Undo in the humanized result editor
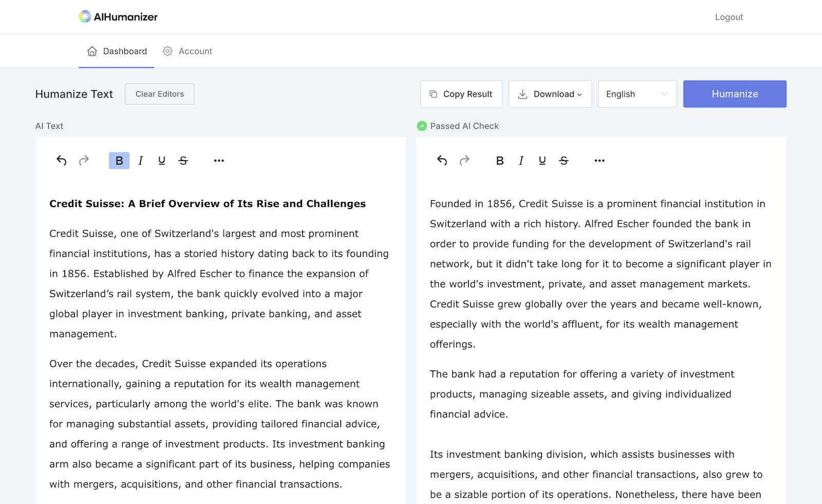 442,160
